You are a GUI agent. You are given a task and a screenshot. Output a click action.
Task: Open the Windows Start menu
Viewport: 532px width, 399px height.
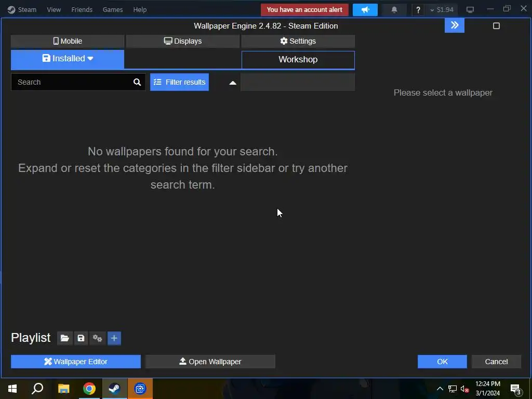point(12,389)
